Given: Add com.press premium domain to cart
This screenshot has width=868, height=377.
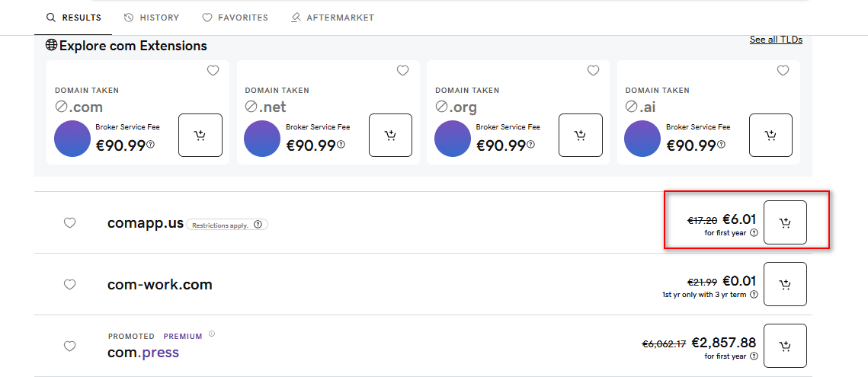Looking at the screenshot, I should coord(785,346).
